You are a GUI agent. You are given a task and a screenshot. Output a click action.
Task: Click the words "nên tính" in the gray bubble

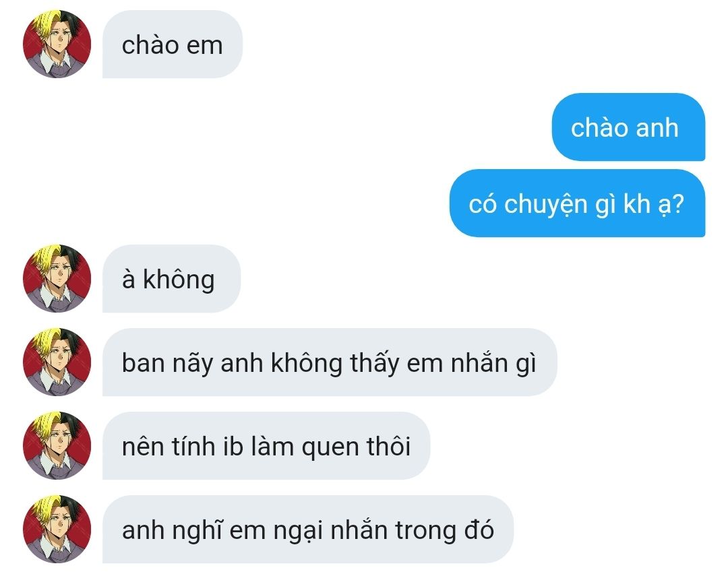point(169,447)
